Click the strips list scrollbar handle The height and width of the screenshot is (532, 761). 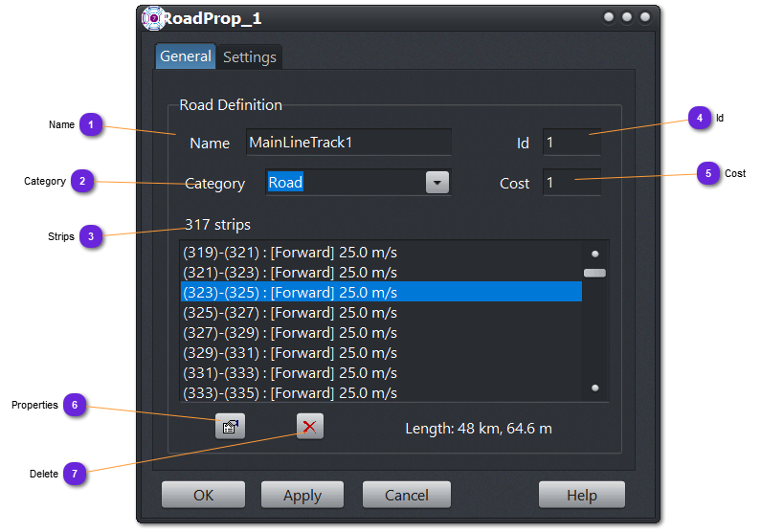coord(594,273)
